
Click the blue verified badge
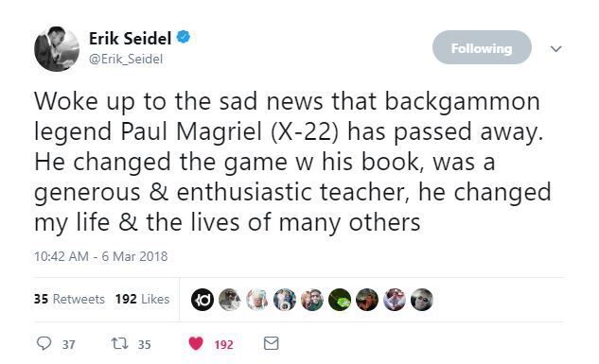pos(184,37)
